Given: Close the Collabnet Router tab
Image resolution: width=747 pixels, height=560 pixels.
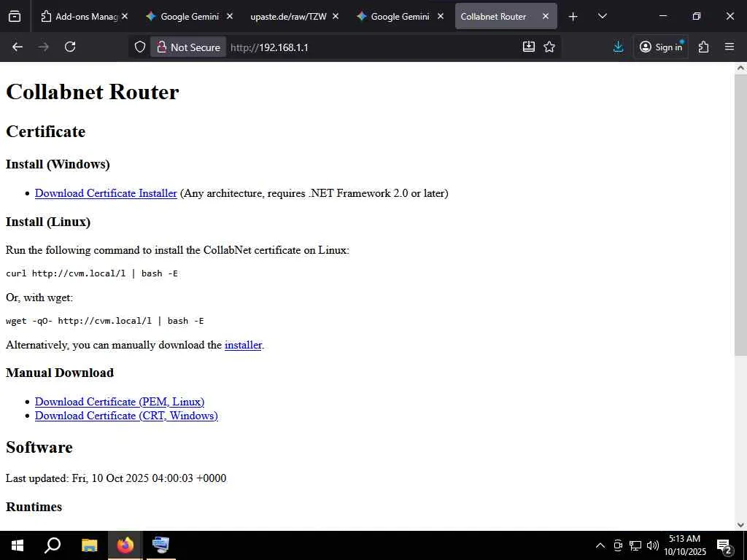Looking at the screenshot, I should coord(546,16).
